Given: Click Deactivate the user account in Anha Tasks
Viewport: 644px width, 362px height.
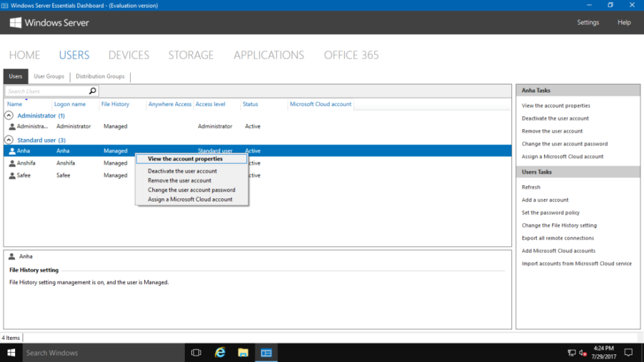Looking at the screenshot, I should [555, 118].
